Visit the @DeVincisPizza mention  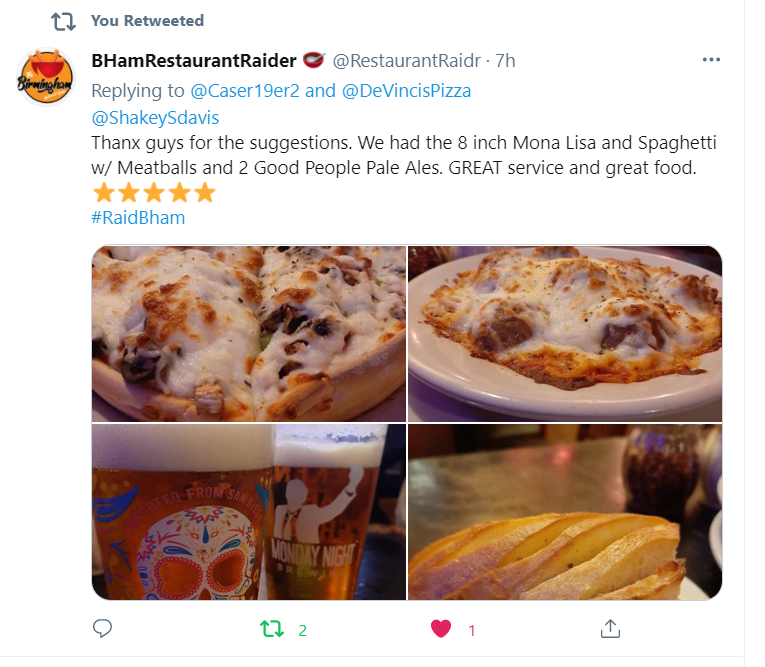tap(406, 91)
